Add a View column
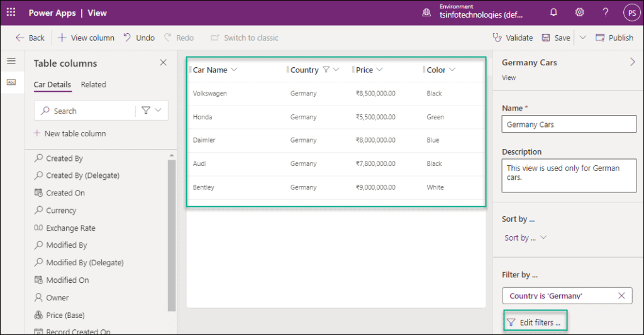The width and height of the screenshot is (644, 335). point(86,38)
